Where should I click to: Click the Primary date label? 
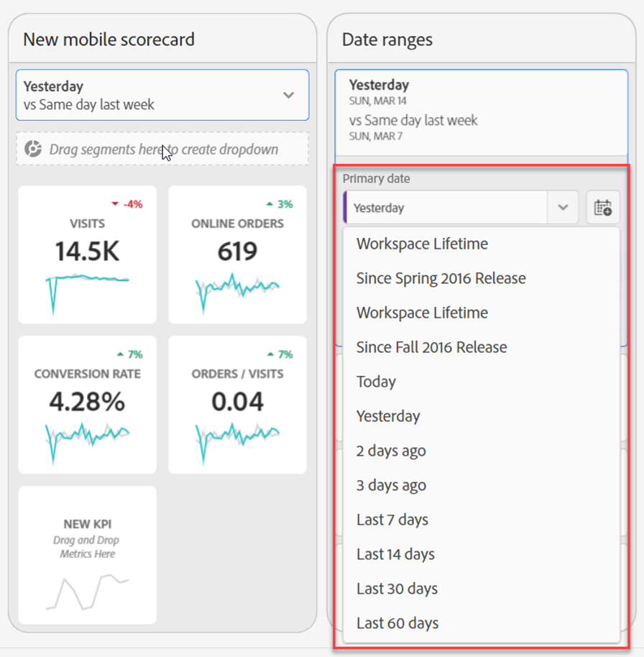[376, 178]
